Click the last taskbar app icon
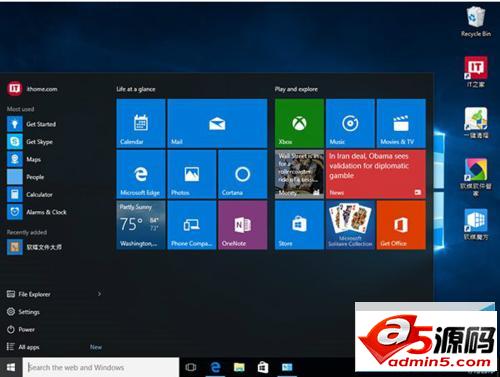Viewport: 500px width, 377px height. [287, 367]
